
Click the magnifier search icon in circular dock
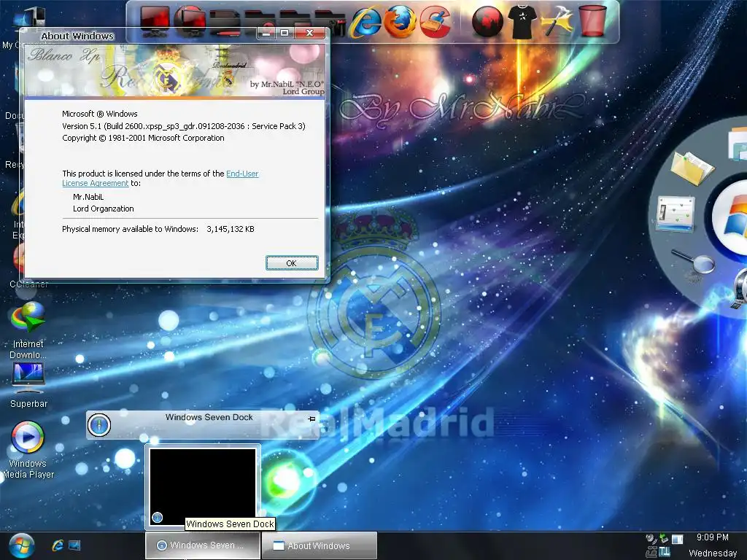click(694, 261)
